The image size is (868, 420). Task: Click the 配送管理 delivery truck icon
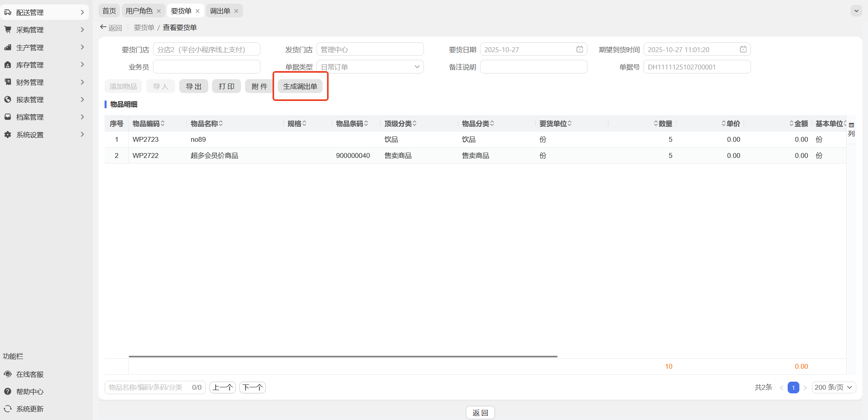click(x=8, y=13)
